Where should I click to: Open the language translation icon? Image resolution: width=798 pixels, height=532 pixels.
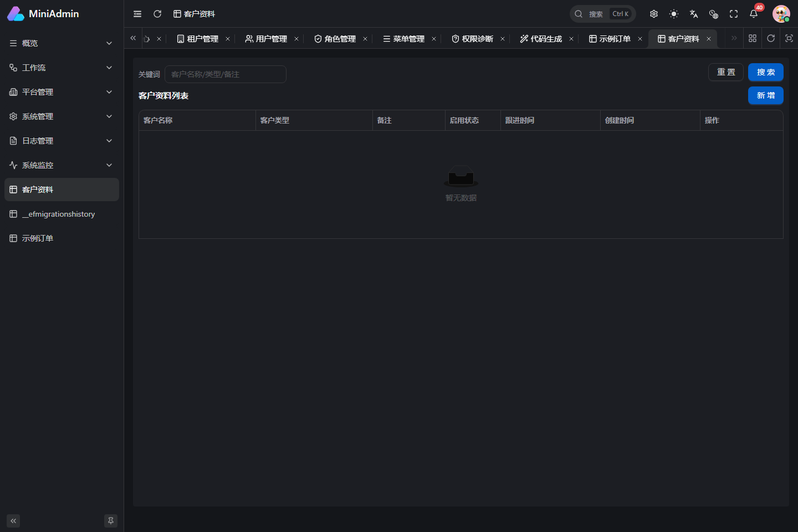(694, 14)
